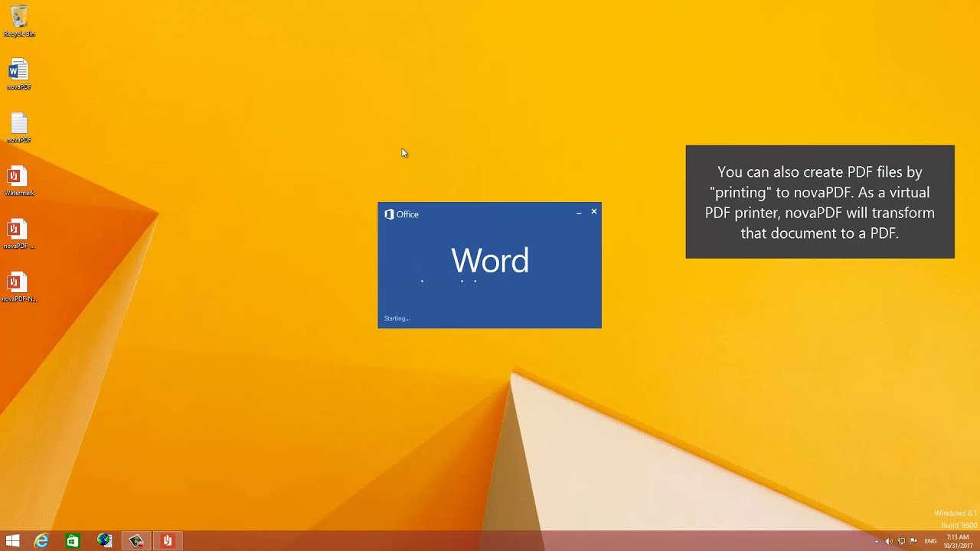The height and width of the screenshot is (551, 980).
Task: Open the network status tray icon
Action: [x=901, y=542]
